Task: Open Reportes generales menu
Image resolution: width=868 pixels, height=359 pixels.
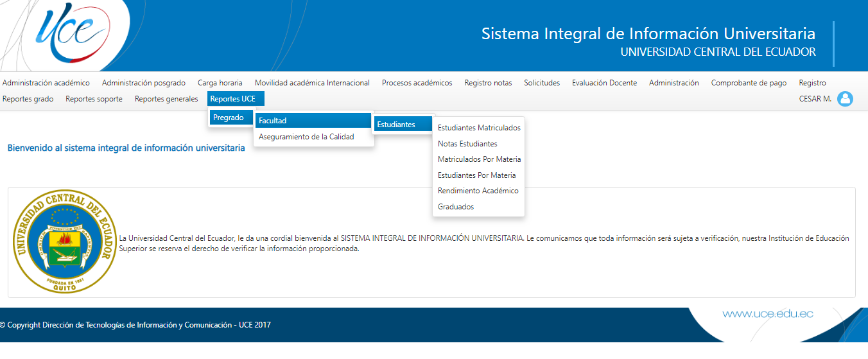Action: [166, 99]
